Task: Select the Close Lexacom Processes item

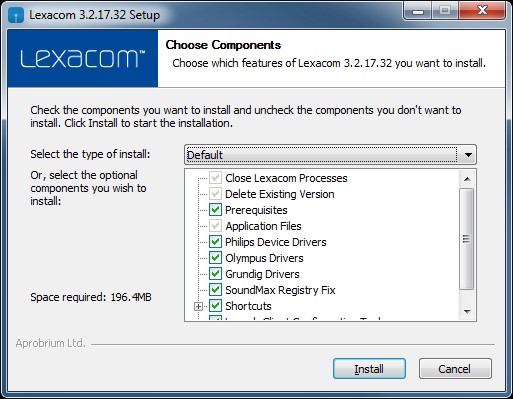Action: [x=286, y=178]
